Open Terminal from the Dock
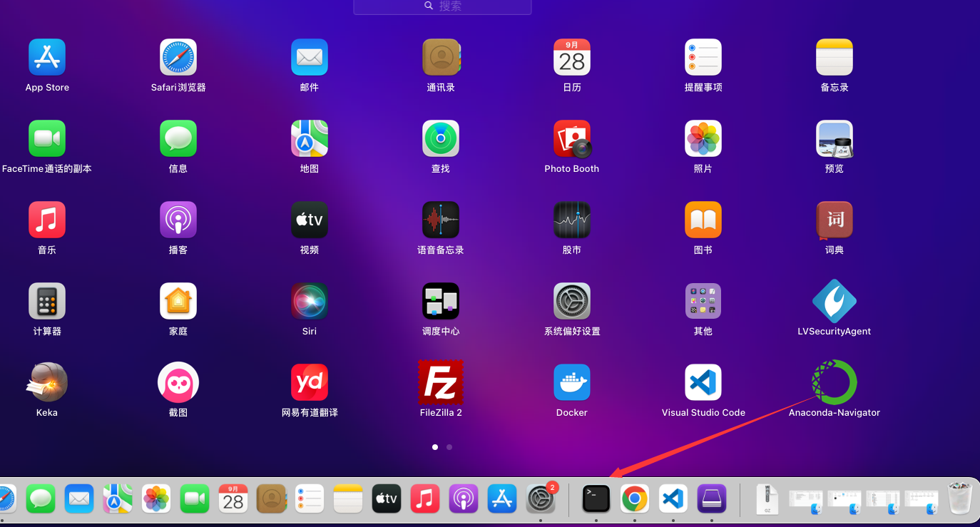The height and width of the screenshot is (527, 980). point(596,498)
